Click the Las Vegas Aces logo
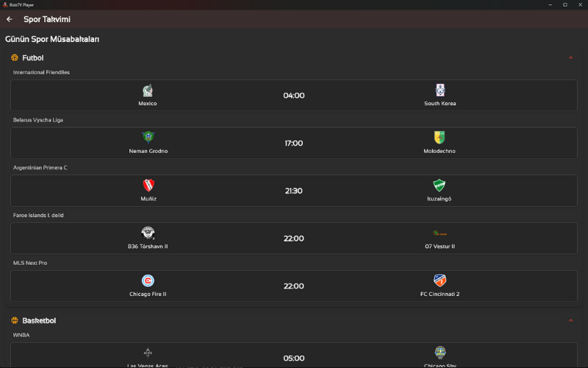588x368 pixels. [x=148, y=352]
